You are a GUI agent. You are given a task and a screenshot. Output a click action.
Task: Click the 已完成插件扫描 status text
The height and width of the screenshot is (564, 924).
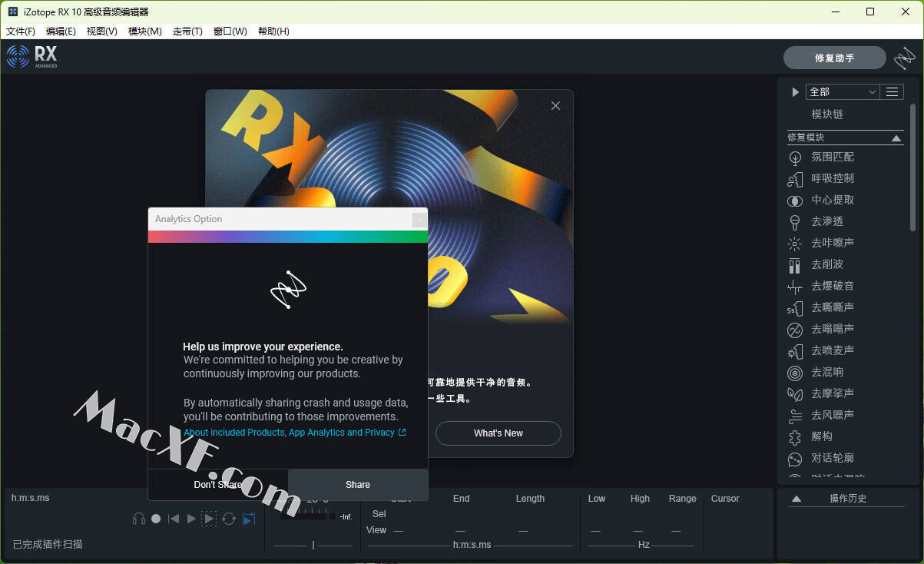click(x=48, y=544)
